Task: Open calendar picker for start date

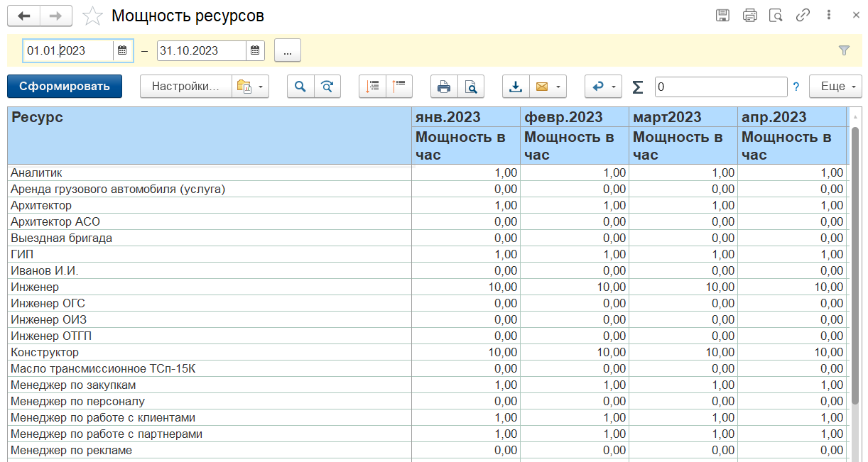Action: [x=122, y=50]
